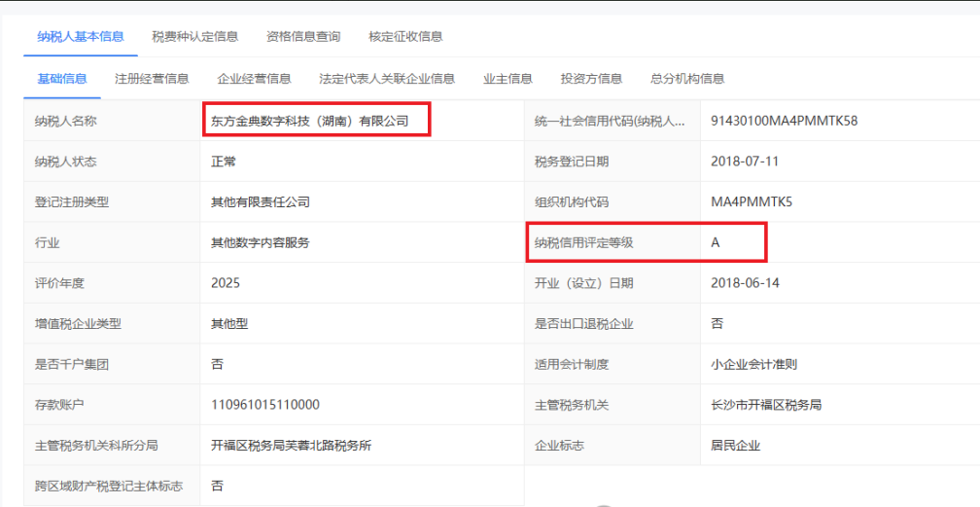The width and height of the screenshot is (980, 507).
Task: Open 业主信息 sub-tab
Action: click(507, 79)
